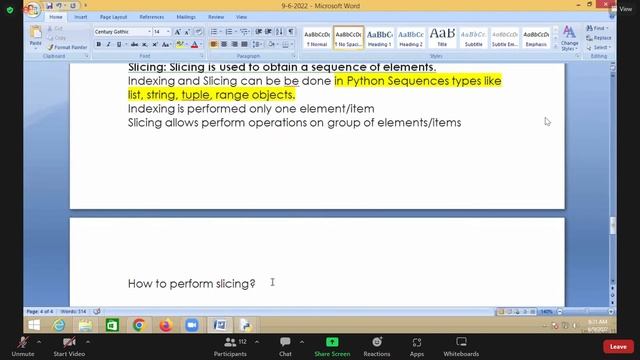Show paragraph marks with the pilcrow icon
Screen dimensions: 640x360
[291, 32]
